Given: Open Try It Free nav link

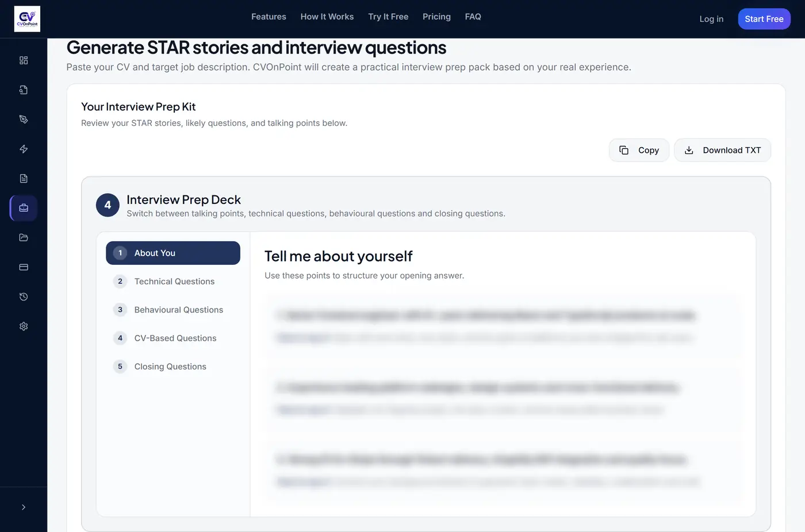Looking at the screenshot, I should (388, 17).
